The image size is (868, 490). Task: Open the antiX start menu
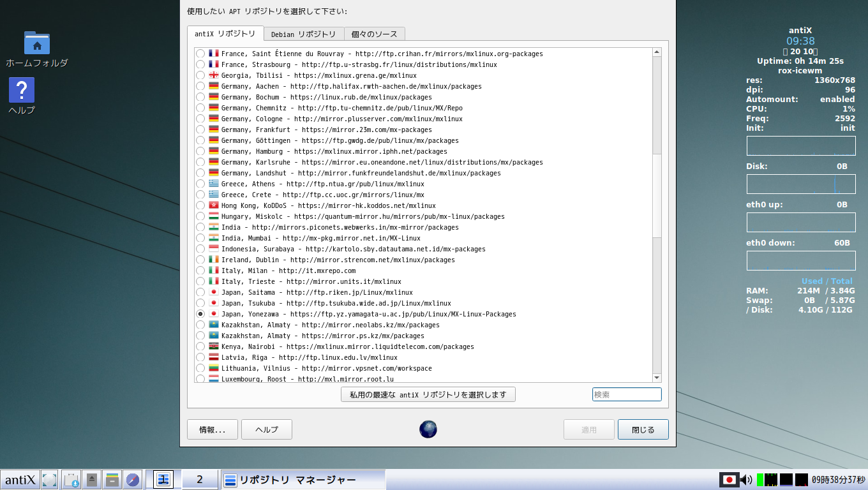[x=20, y=480]
